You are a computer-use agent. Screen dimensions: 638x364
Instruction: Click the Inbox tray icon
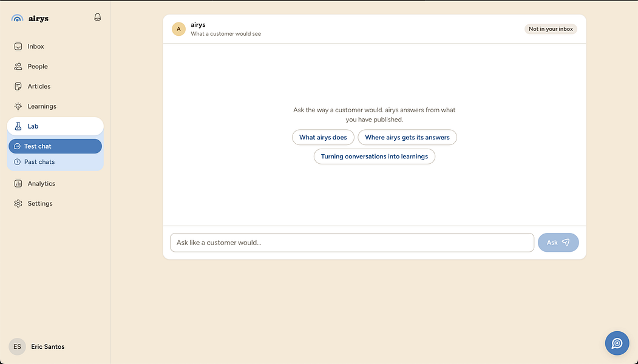pyautogui.click(x=18, y=46)
